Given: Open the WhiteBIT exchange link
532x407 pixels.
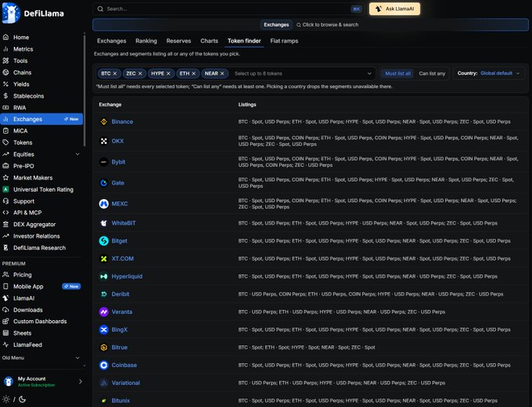Looking at the screenshot, I should [x=124, y=223].
